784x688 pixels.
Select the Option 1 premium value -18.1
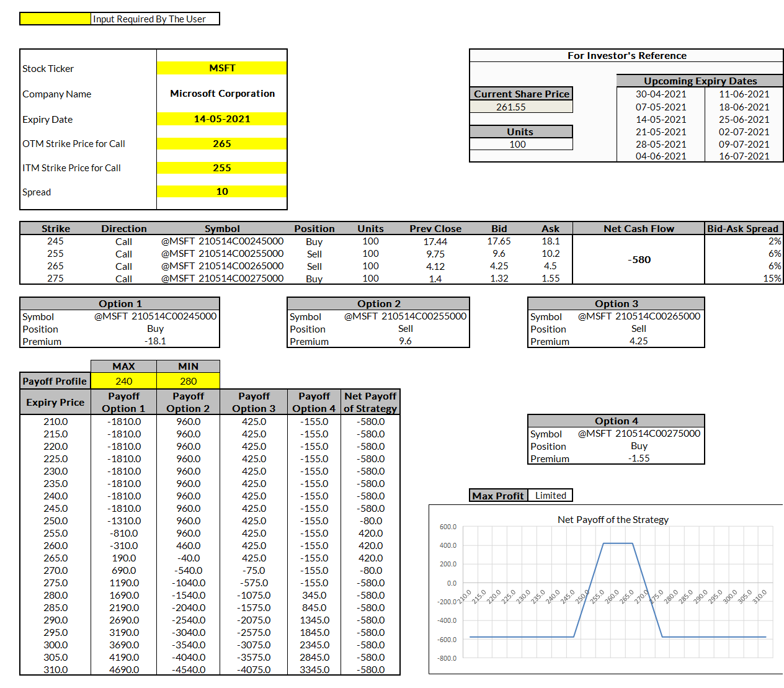click(155, 341)
